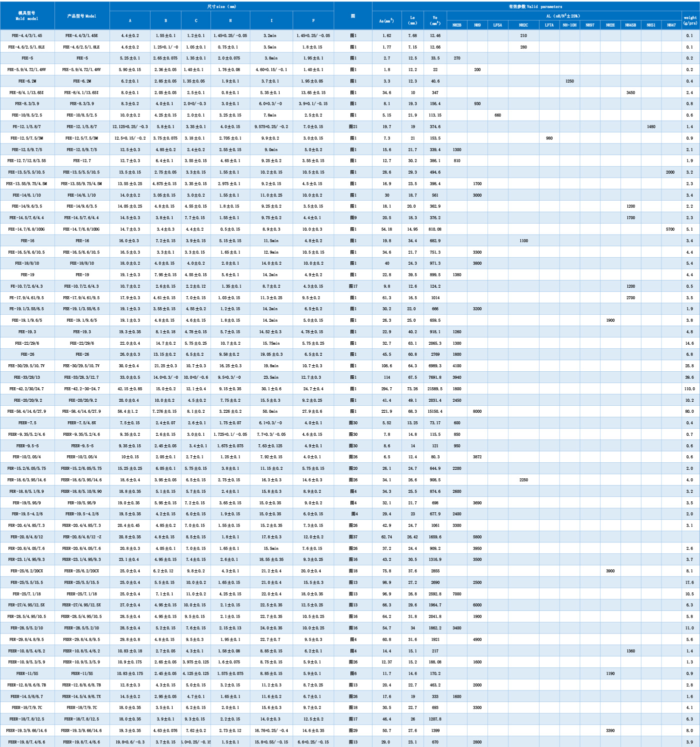
Task: Click the Ae(mm²) column header
Action: pyautogui.click(x=386, y=21)
